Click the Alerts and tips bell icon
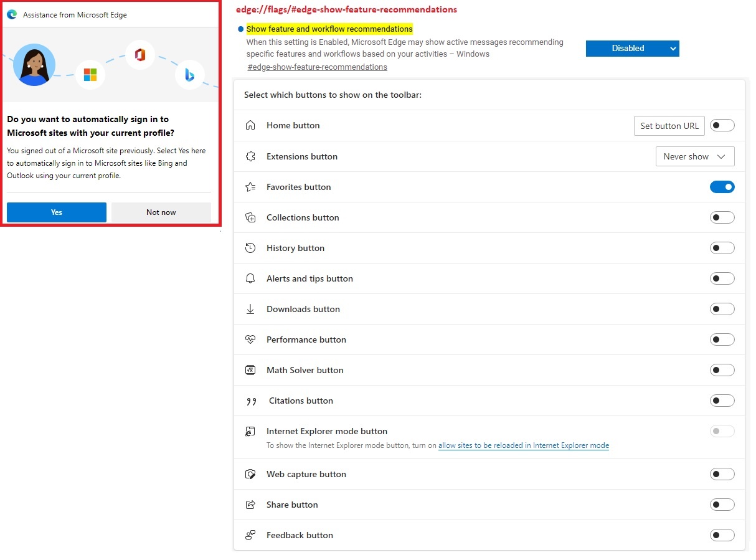This screenshot has height=560, width=756. click(x=250, y=278)
